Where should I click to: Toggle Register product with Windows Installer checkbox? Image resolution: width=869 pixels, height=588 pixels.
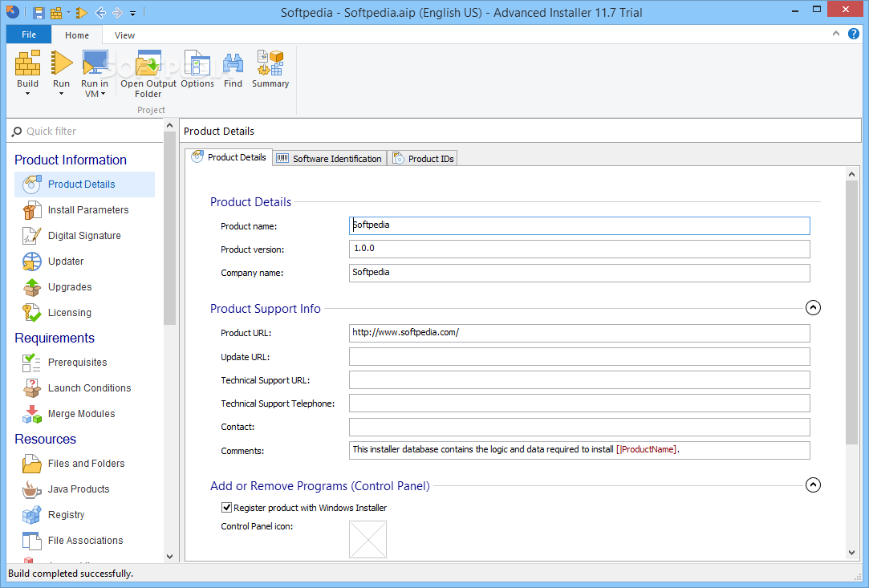(226, 507)
